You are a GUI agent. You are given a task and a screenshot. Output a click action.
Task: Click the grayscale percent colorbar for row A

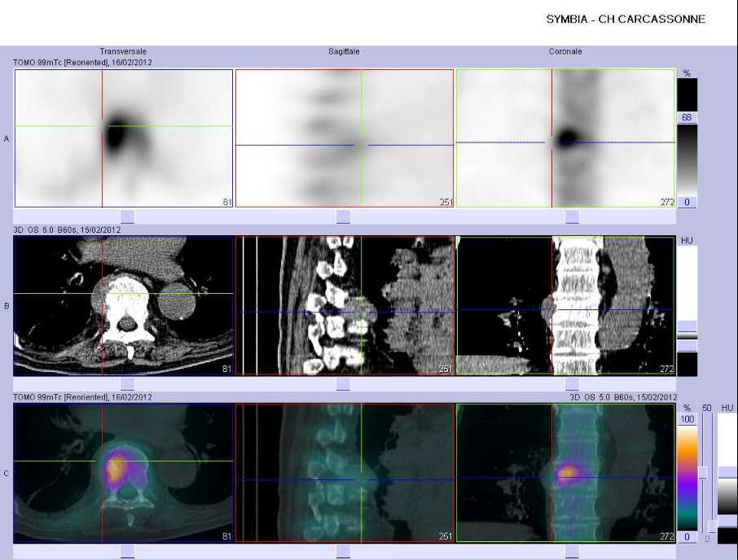pos(687,160)
